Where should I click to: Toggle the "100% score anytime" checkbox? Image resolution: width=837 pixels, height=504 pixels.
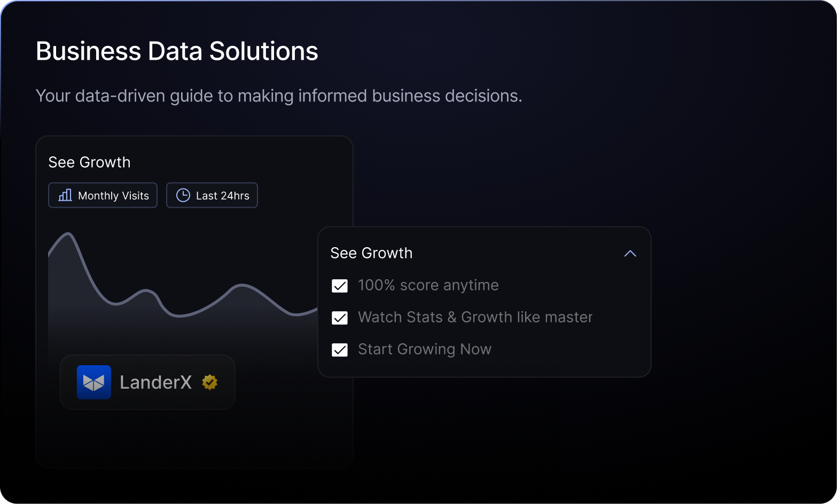coord(340,286)
